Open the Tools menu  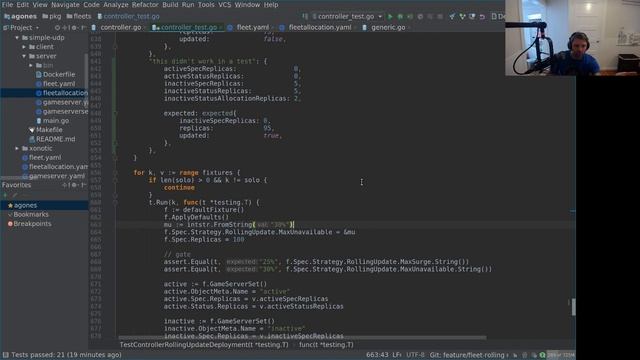(206, 5)
